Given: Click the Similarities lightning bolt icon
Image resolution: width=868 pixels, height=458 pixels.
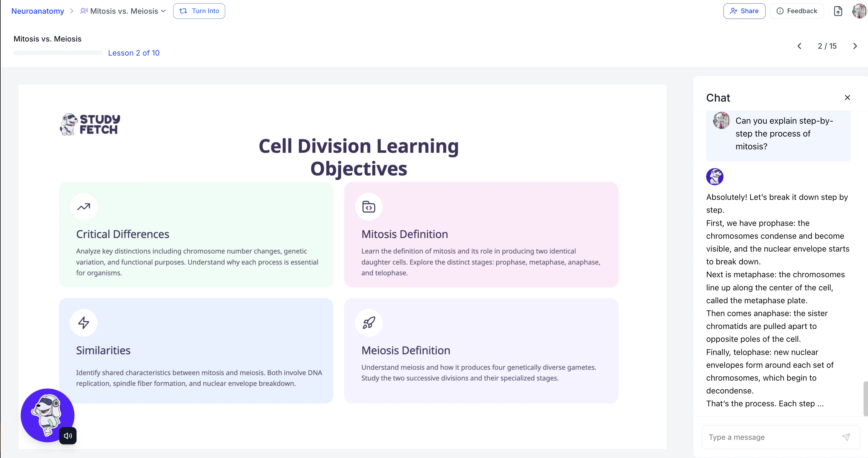Looking at the screenshot, I should click(x=84, y=323).
